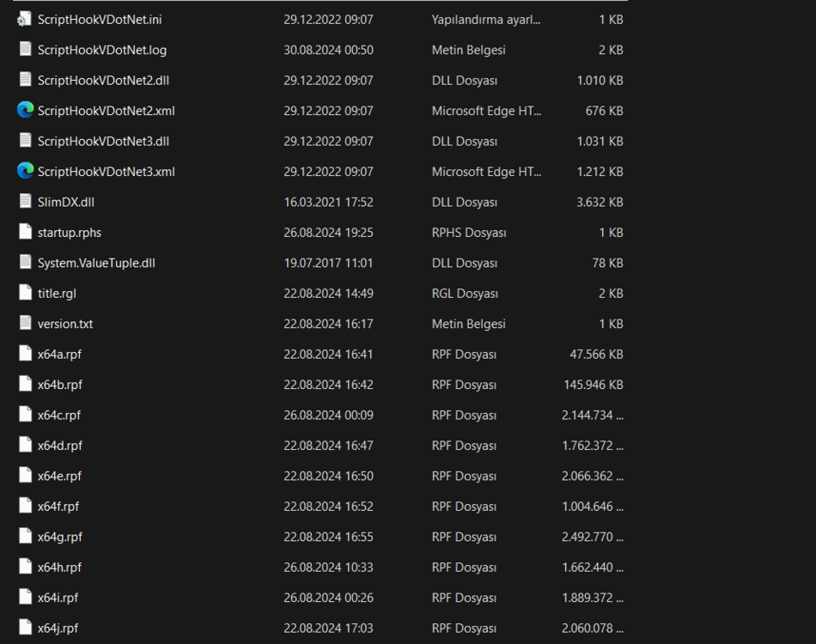The width and height of the screenshot is (816, 644).
Task: Click the size value 145.946 KB
Action: [x=594, y=385]
